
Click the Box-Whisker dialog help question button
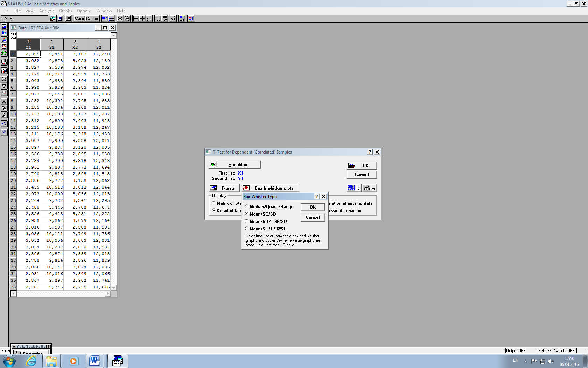coord(317,197)
